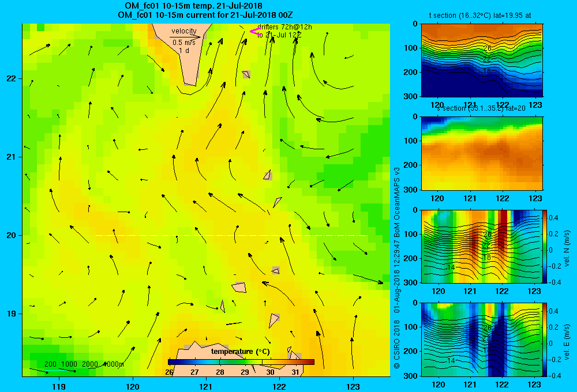Select the 't section (16..32°C) lat=19.95' title

tap(480, 16)
